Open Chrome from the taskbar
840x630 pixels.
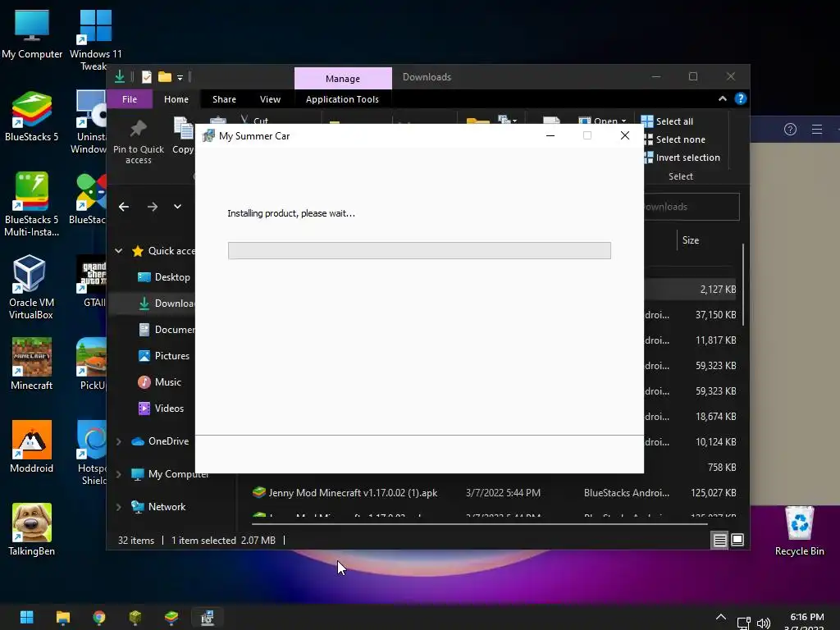click(99, 617)
